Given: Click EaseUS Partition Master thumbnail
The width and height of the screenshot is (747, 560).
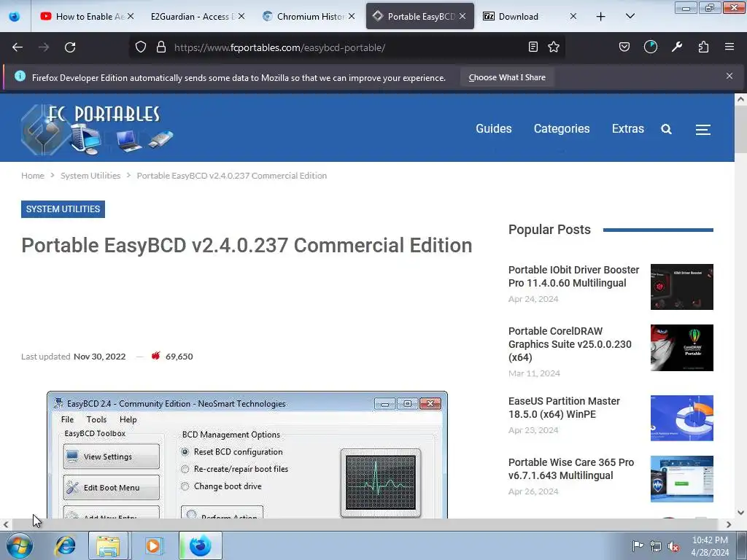Looking at the screenshot, I should [x=682, y=418].
